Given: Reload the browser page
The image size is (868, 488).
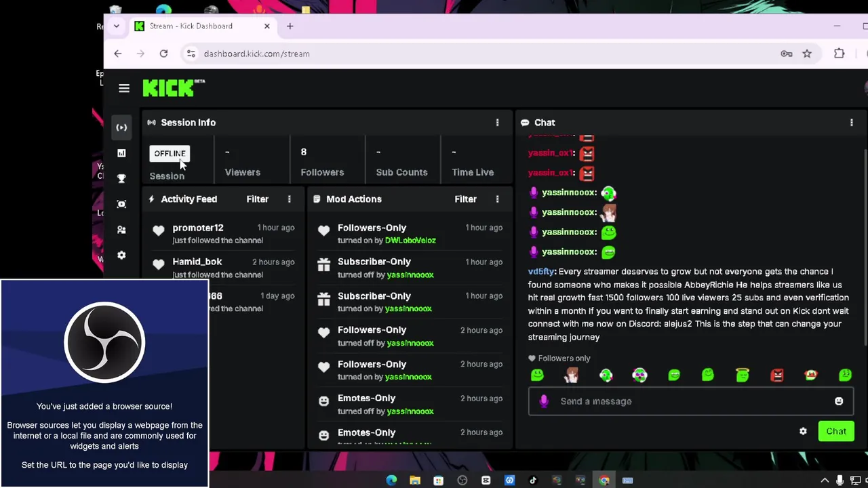Looking at the screenshot, I should 163,54.
